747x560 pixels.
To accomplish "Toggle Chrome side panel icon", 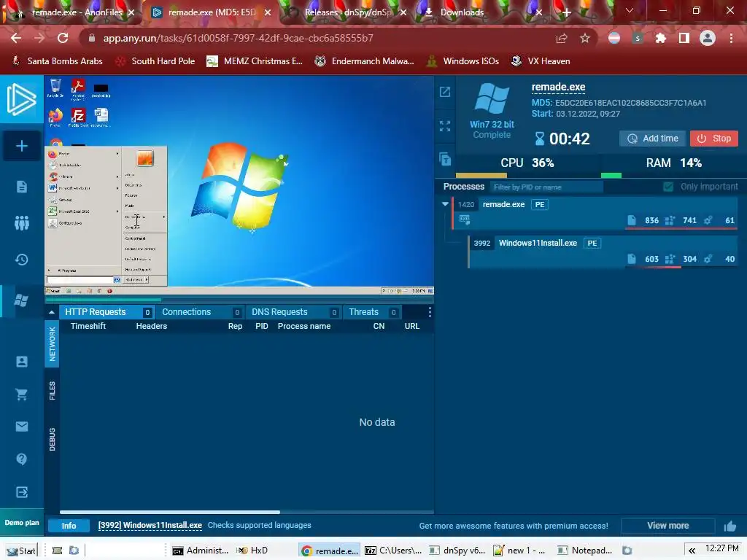I will pyautogui.click(x=684, y=38).
